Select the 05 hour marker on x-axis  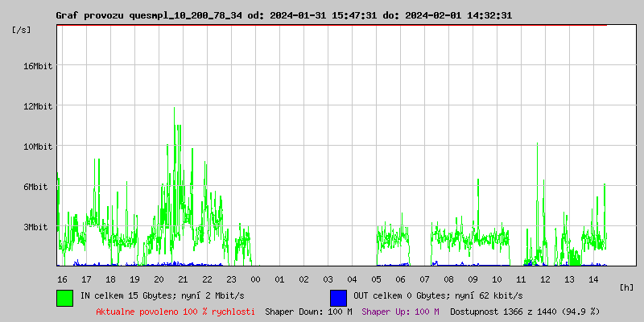[x=376, y=279]
